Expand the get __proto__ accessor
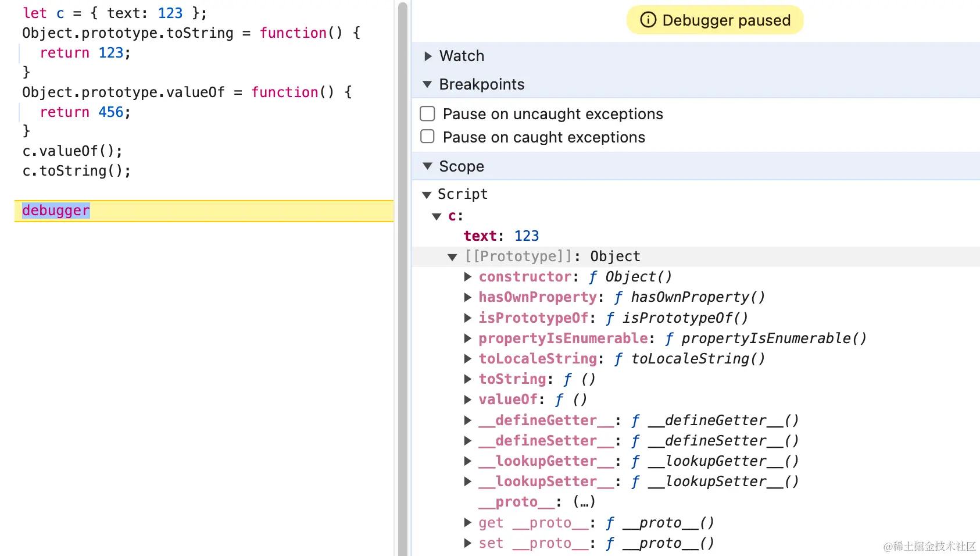Screen dimensions: 980x556 [468, 523]
